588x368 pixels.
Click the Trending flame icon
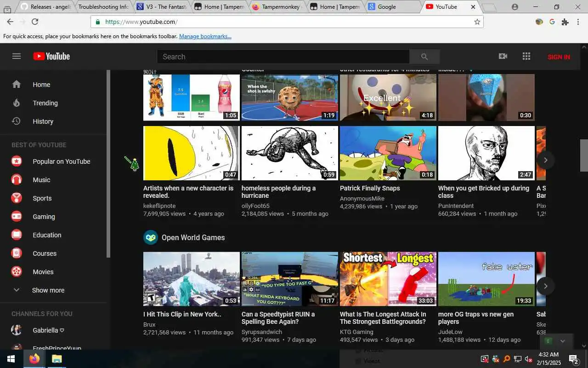tap(17, 103)
